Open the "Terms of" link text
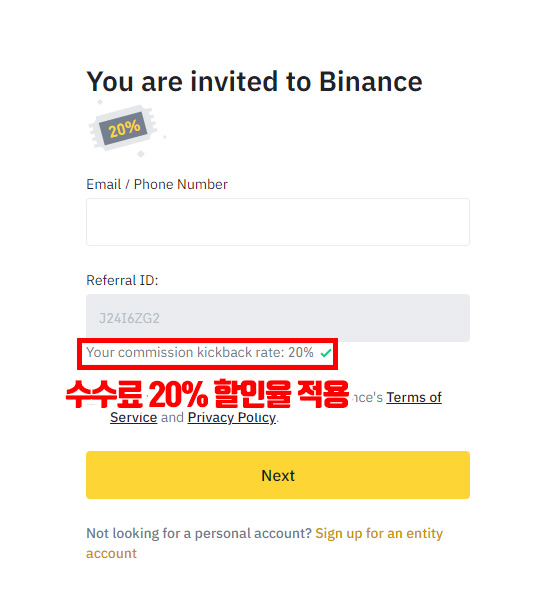The width and height of the screenshot is (535, 615). tap(414, 397)
